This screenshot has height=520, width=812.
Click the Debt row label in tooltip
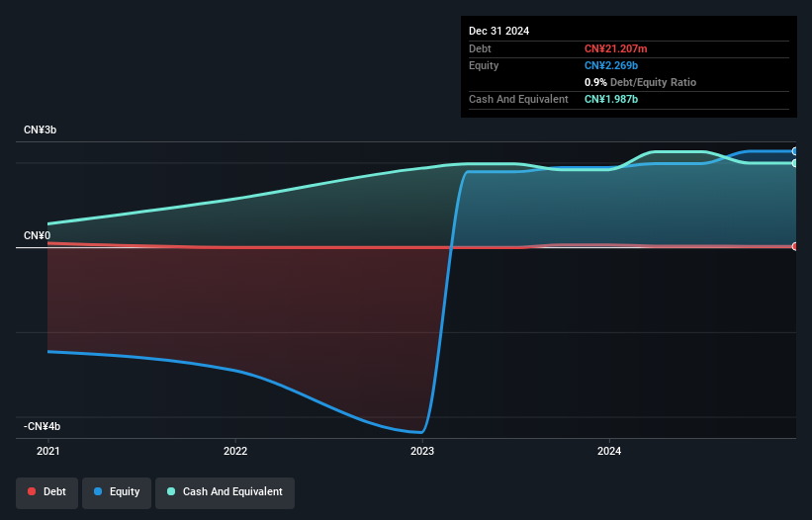pos(480,48)
